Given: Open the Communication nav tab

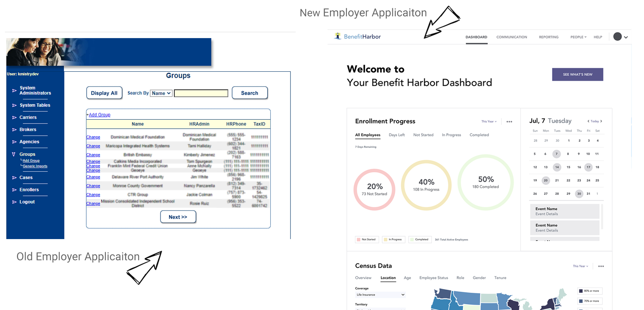Looking at the screenshot, I should pos(512,37).
